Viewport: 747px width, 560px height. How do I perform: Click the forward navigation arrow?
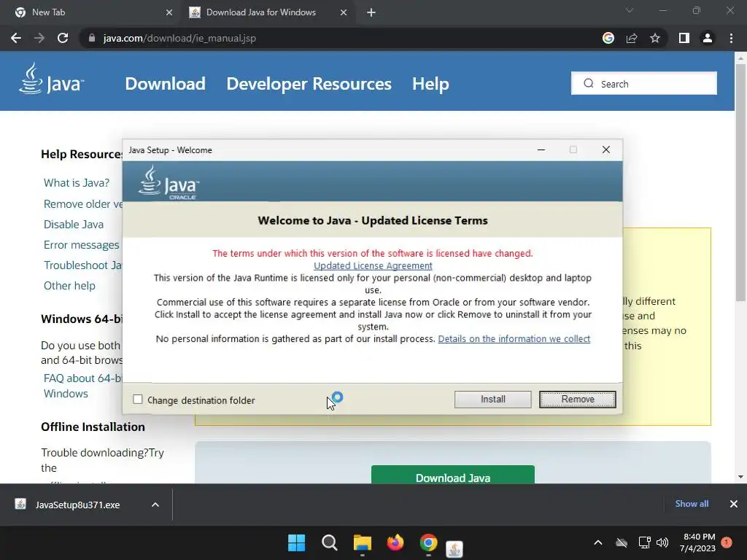coord(39,38)
